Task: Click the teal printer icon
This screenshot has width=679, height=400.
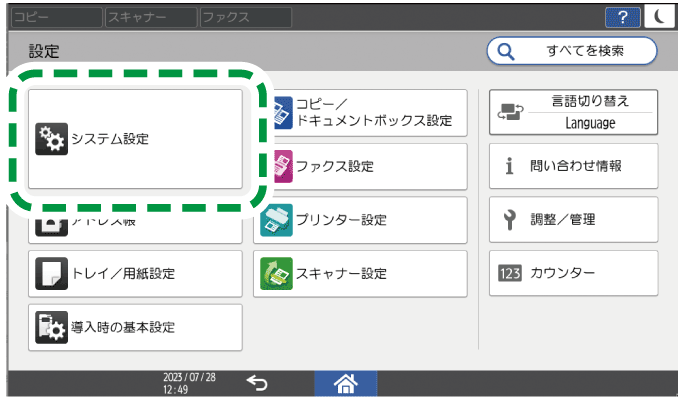Action: click(276, 220)
